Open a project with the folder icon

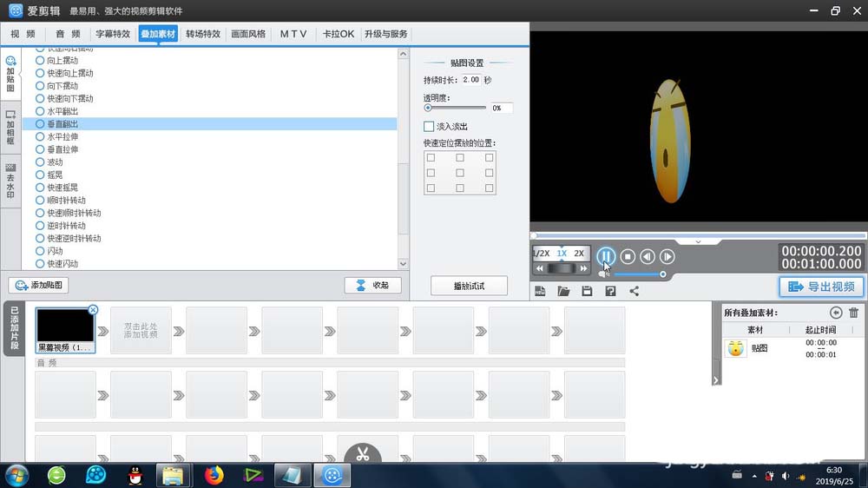point(563,291)
